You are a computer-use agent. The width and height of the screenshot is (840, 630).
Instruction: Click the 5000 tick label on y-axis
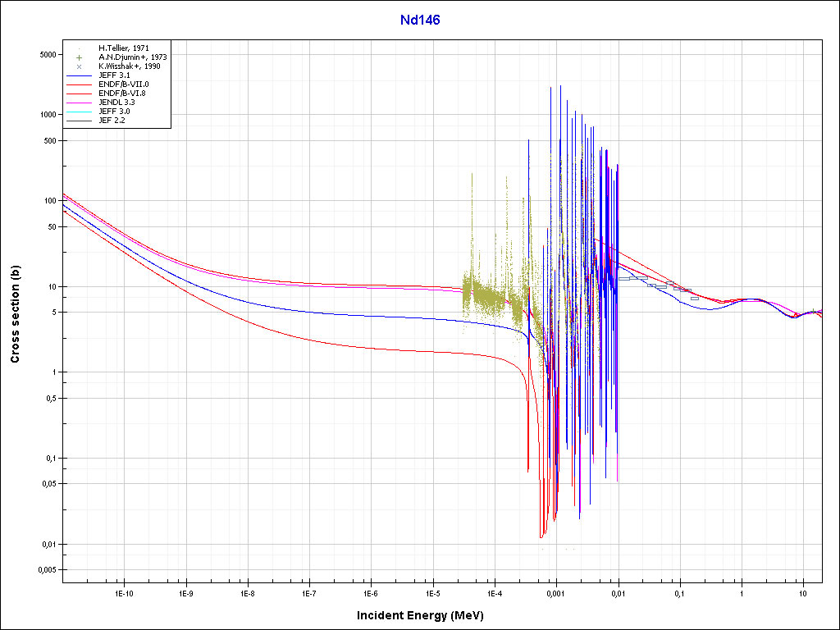(x=43, y=55)
